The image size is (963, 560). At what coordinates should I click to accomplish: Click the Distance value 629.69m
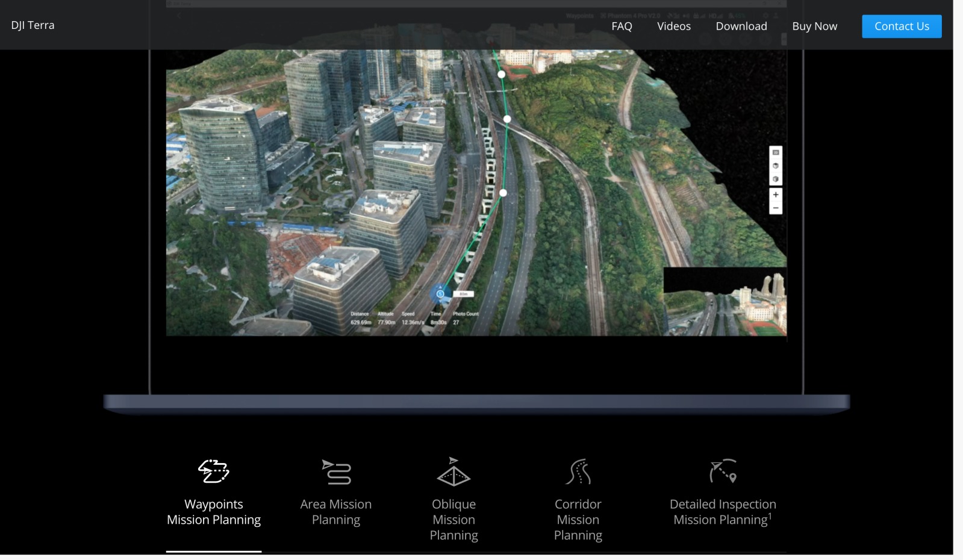(361, 322)
